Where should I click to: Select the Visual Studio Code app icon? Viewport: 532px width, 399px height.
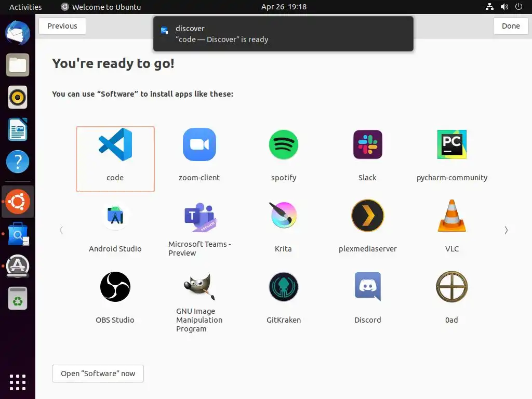click(115, 144)
